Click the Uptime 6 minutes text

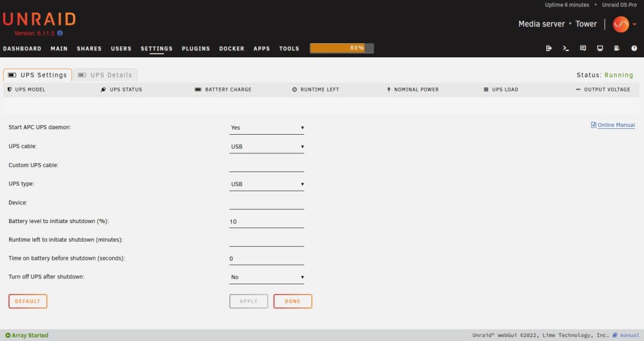567,5
